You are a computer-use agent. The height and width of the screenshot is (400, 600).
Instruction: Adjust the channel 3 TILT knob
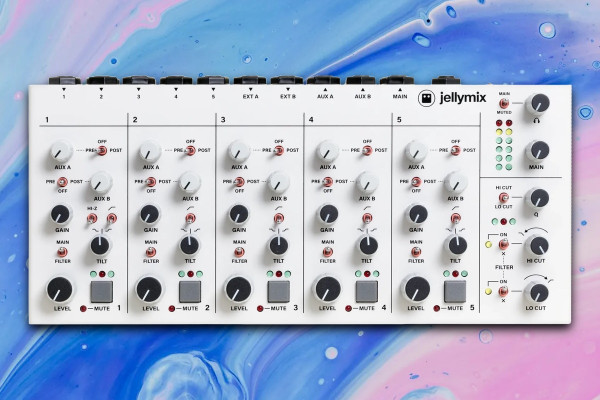(x=279, y=246)
